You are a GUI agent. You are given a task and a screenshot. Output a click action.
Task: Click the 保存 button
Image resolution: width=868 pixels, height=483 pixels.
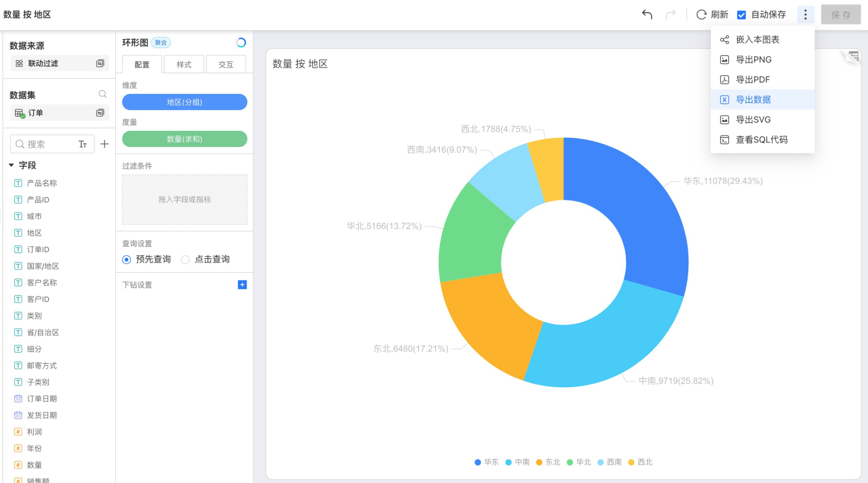[x=840, y=14]
